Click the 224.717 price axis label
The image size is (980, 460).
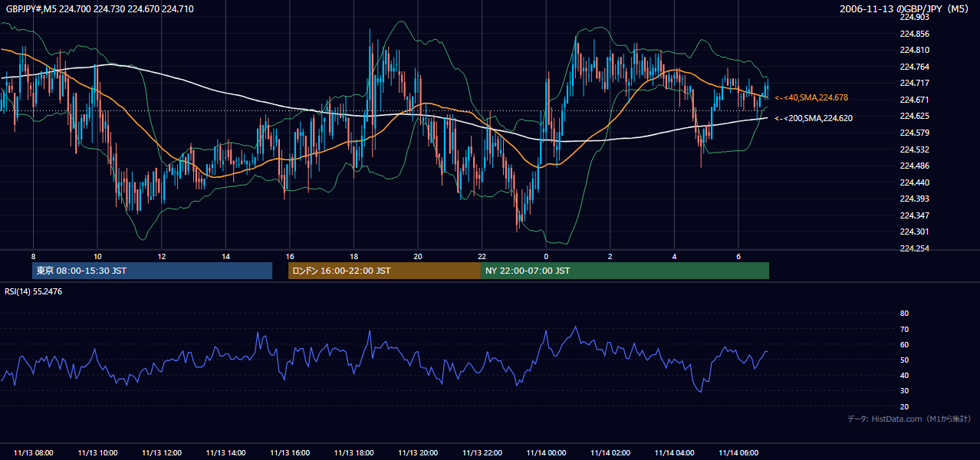point(914,83)
